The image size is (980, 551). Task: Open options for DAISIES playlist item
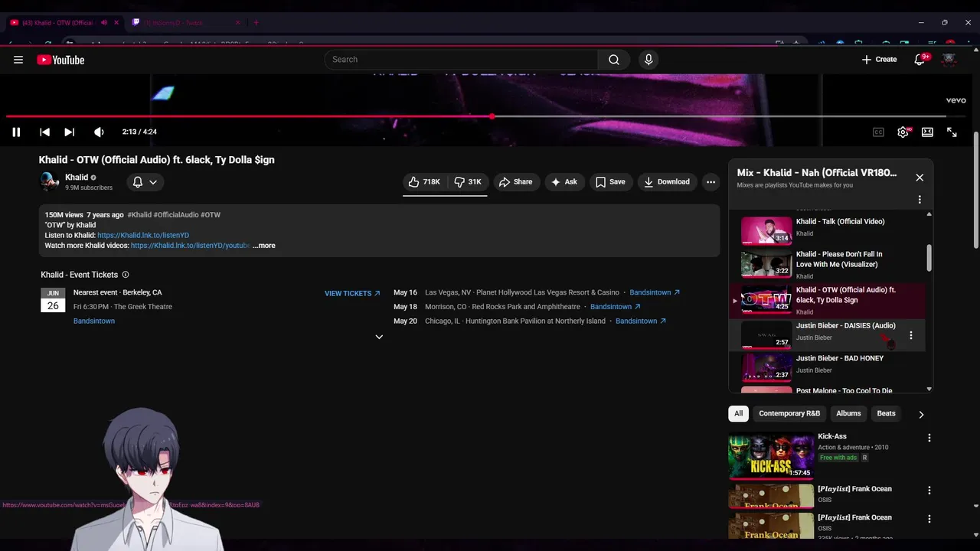[910, 335]
